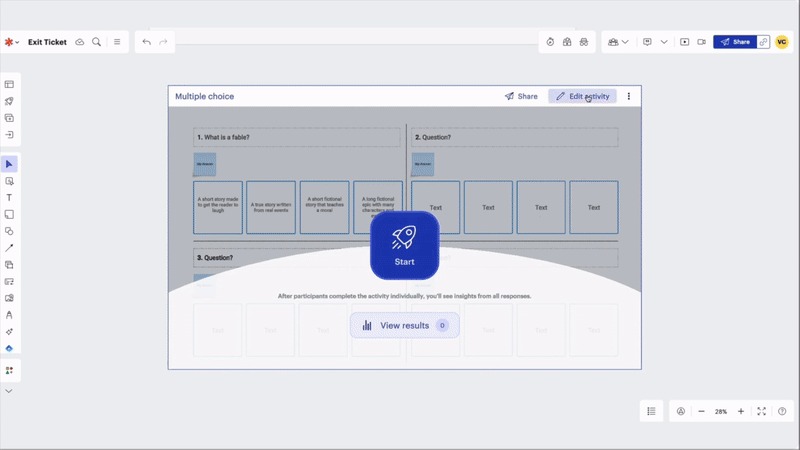Open the Lucid logo menu
This screenshot has width=800, height=450.
pyautogui.click(x=12, y=42)
